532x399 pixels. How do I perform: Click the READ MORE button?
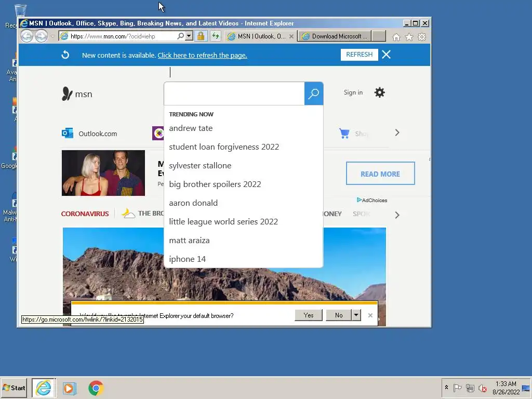380,174
